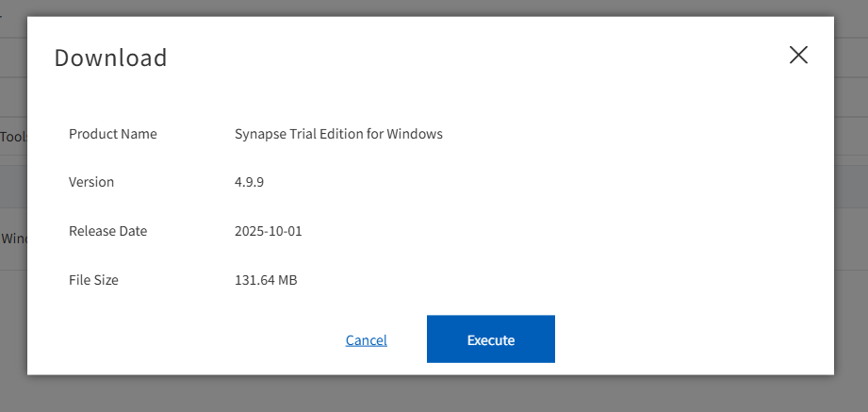Click the 131.64 MB file size value
This screenshot has height=412, width=868.
tap(266, 280)
